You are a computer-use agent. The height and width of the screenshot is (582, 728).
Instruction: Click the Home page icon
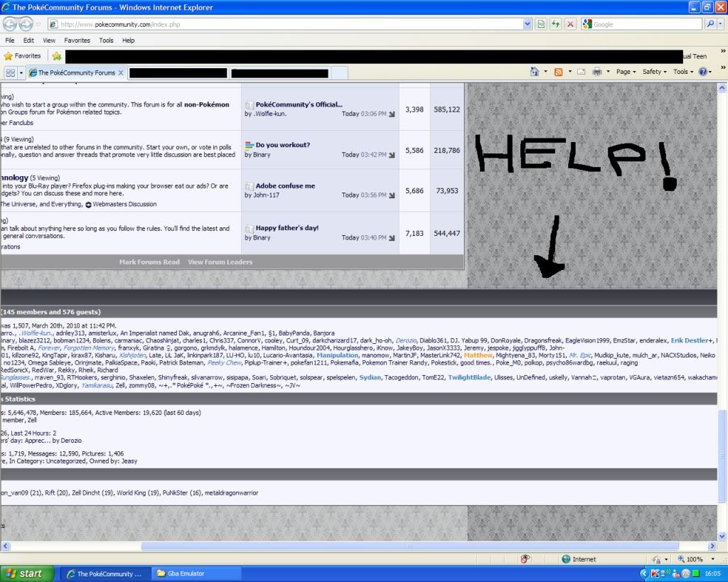pyautogui.click(x=535, y=72)
